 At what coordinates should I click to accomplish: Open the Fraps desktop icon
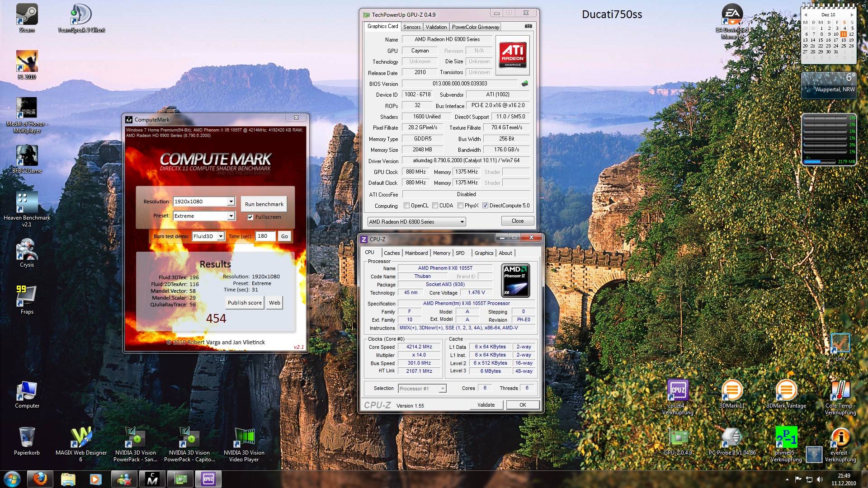coord(27,296)
